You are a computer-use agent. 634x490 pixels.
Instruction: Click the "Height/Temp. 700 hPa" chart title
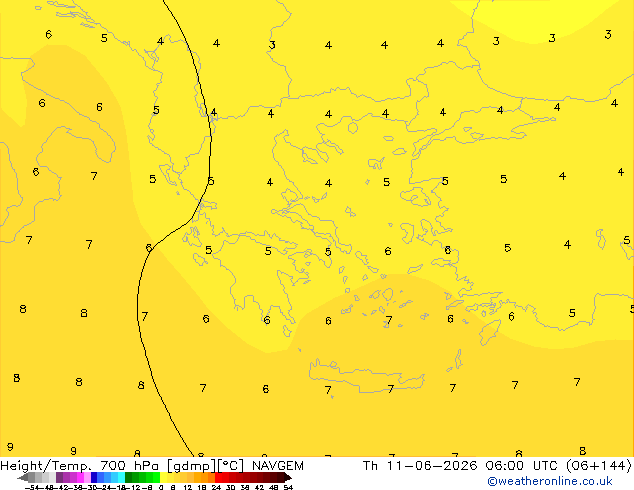click(81, 466)
